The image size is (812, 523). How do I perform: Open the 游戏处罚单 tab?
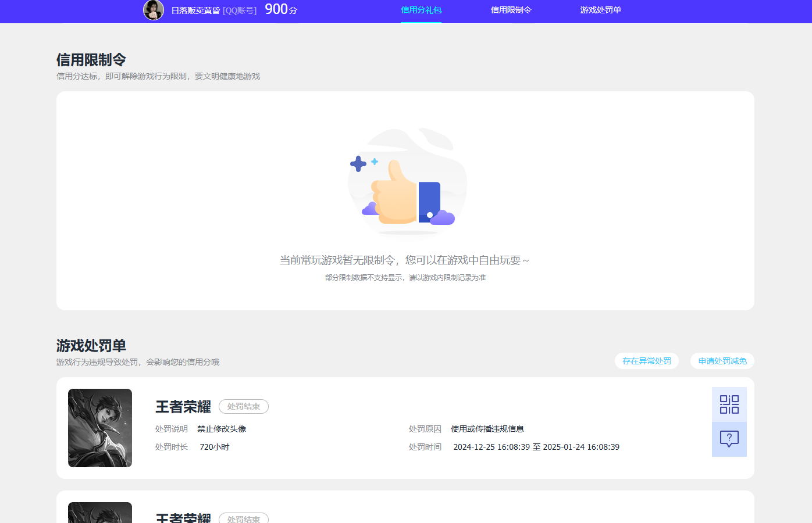(x=600, y=10)
